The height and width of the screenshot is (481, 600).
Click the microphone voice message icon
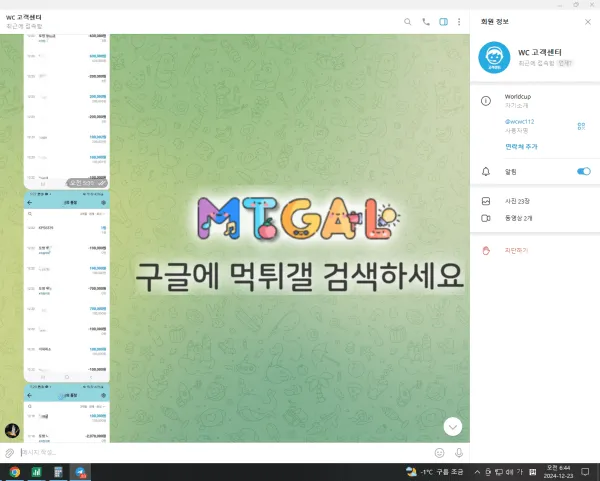[459, 453]
